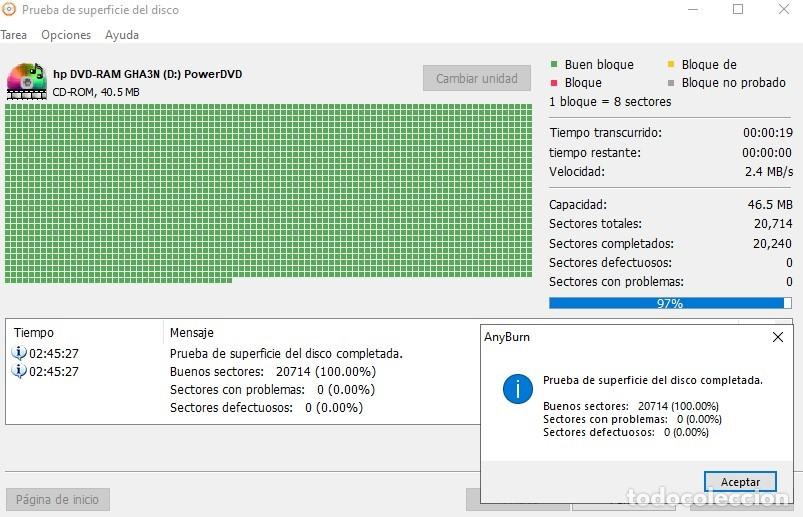Click the gray Bloque no probado legend swatch
Image resolution: width=803 pixels, height=517 pixels.
[671, 83]
